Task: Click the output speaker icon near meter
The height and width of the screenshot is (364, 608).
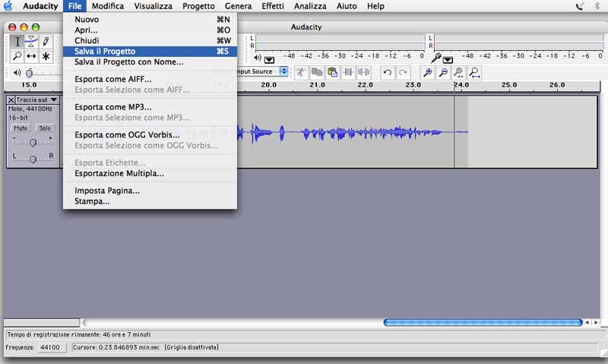Action: [x=258, y=59]
